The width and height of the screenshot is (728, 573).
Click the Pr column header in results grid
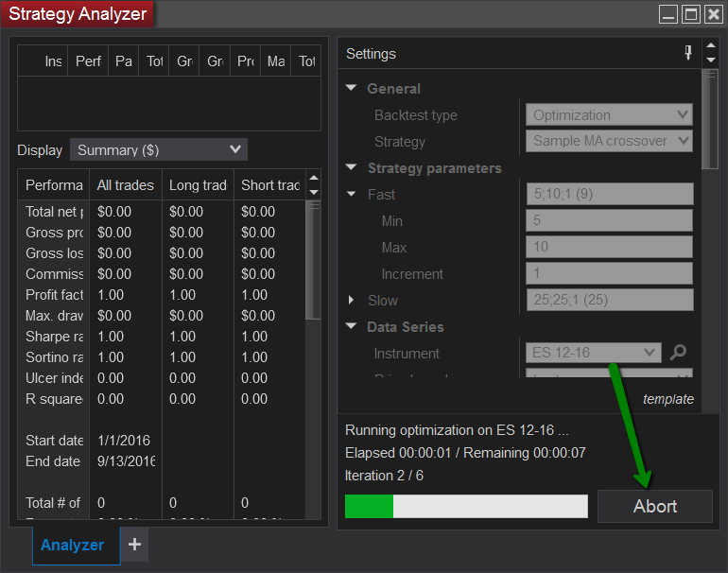pos(246,61)
